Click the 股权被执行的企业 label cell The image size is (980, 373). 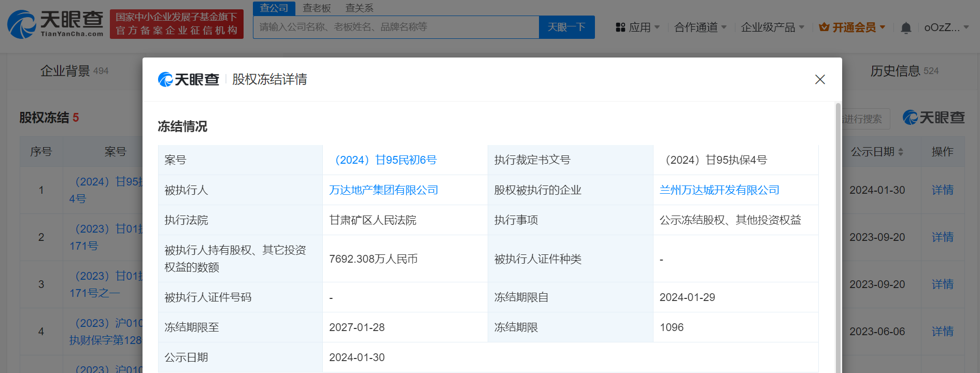click(570, 190)
